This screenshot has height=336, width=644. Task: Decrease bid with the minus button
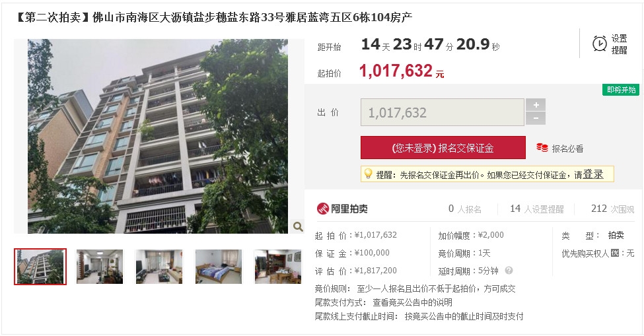coord(536,119)
